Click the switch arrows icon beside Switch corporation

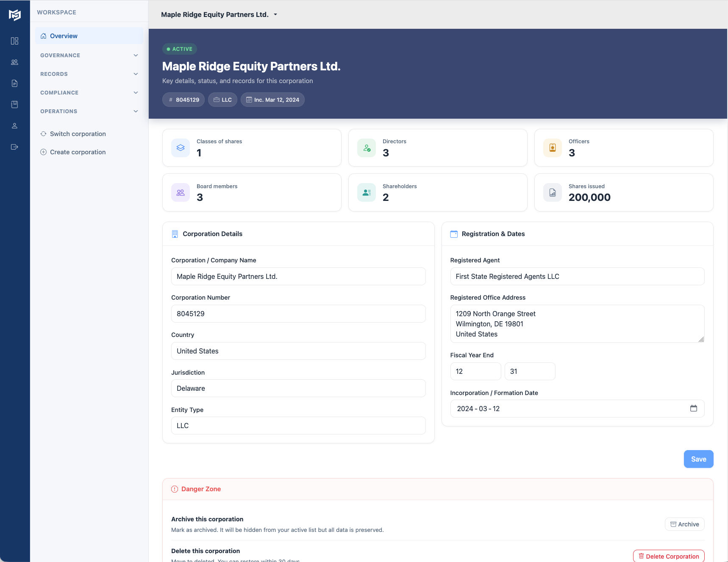[44, 134]
